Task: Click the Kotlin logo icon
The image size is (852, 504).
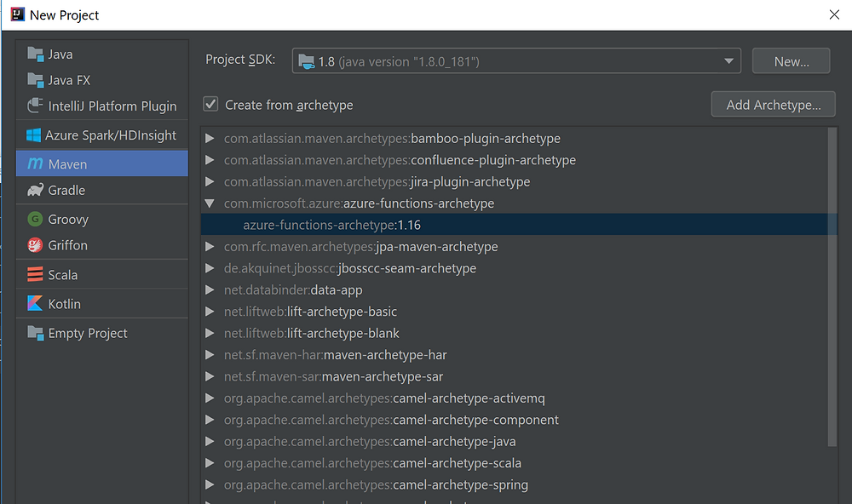Action: tap(35, 303)
